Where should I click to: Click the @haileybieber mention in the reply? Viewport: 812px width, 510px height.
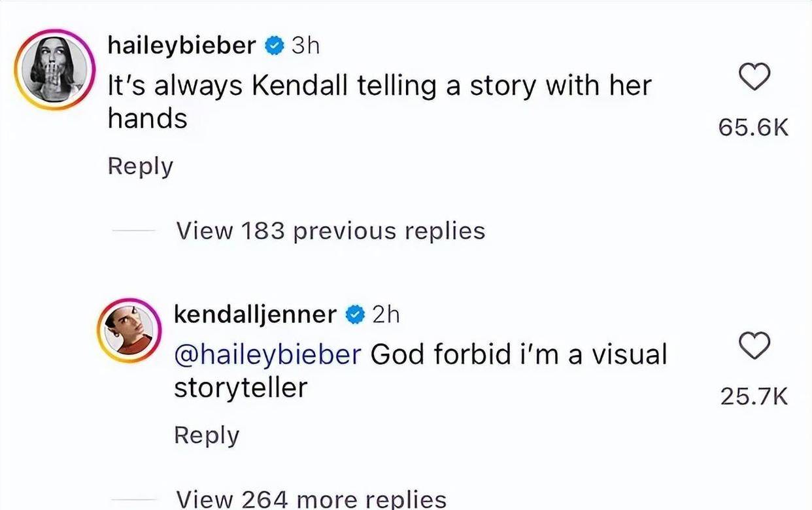[267, 354]
